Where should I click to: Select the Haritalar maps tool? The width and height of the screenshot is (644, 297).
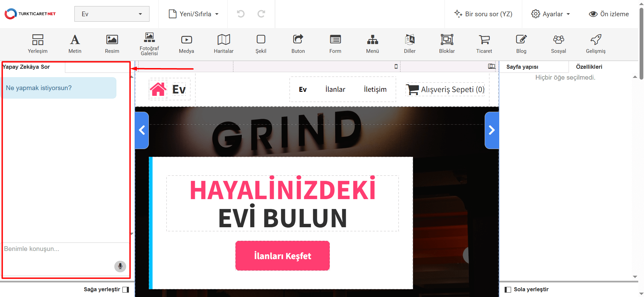pos(224,44)
